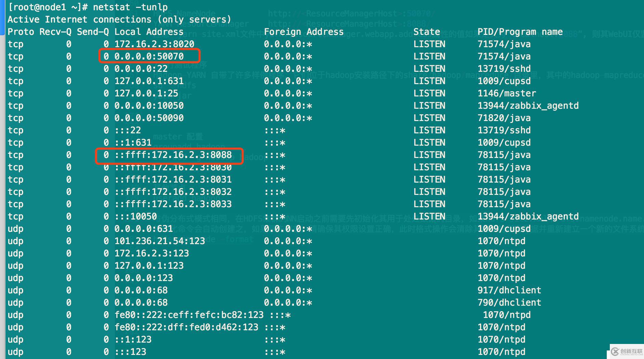Viewport: 644px width, 359px height.
Task: Click local address 127.0.0.1:123
Action: (x=149, y=266)
